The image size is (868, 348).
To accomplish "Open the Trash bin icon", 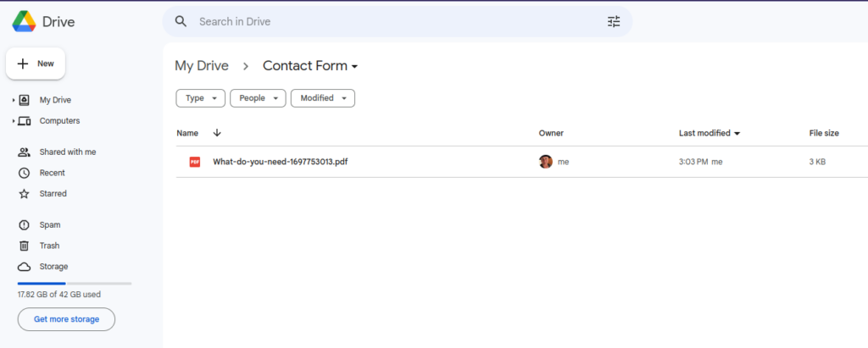I will (x=24, y=246).
